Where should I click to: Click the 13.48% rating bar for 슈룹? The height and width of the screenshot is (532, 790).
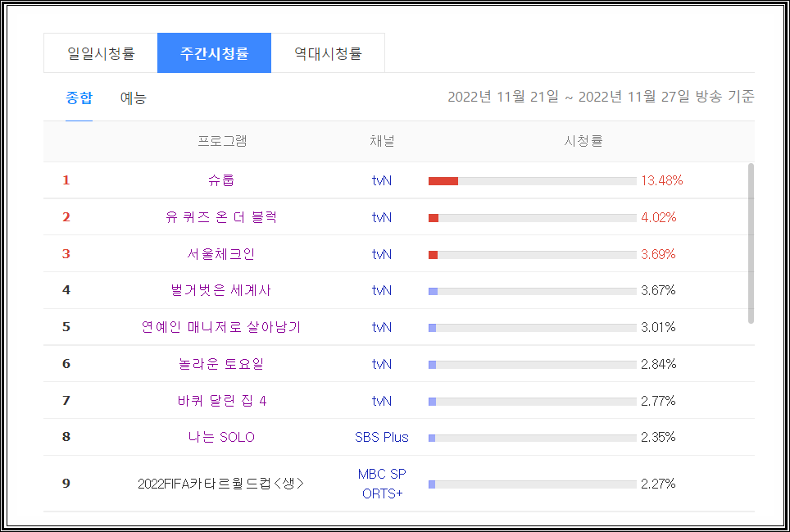pos(533,181)
